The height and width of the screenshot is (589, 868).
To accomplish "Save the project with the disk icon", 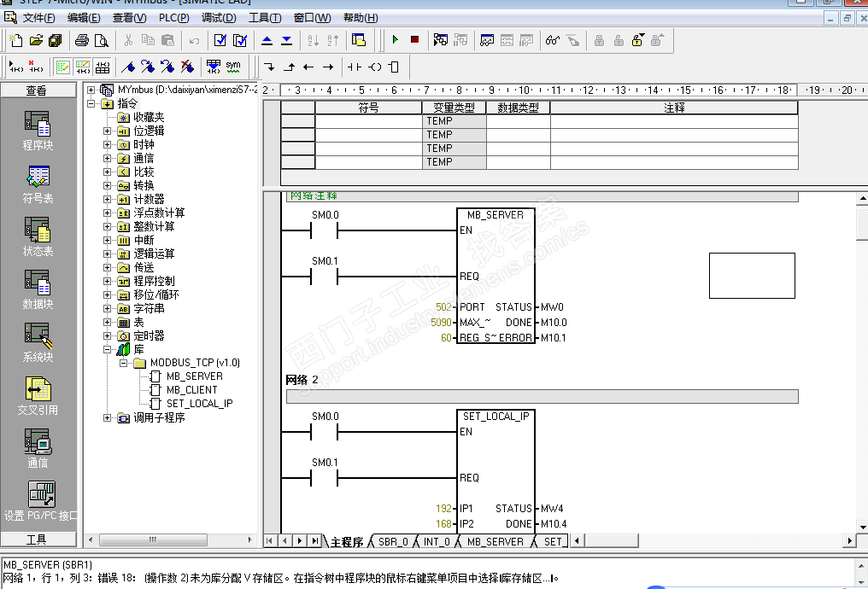I will pos(56,40).
